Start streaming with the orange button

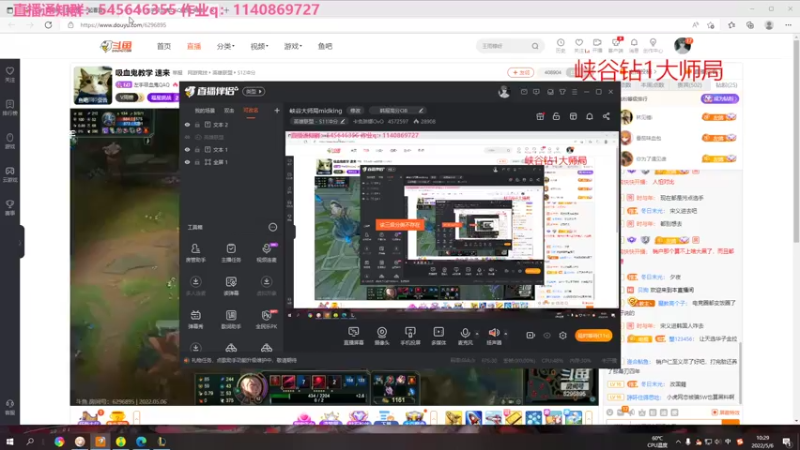point(593,336)
